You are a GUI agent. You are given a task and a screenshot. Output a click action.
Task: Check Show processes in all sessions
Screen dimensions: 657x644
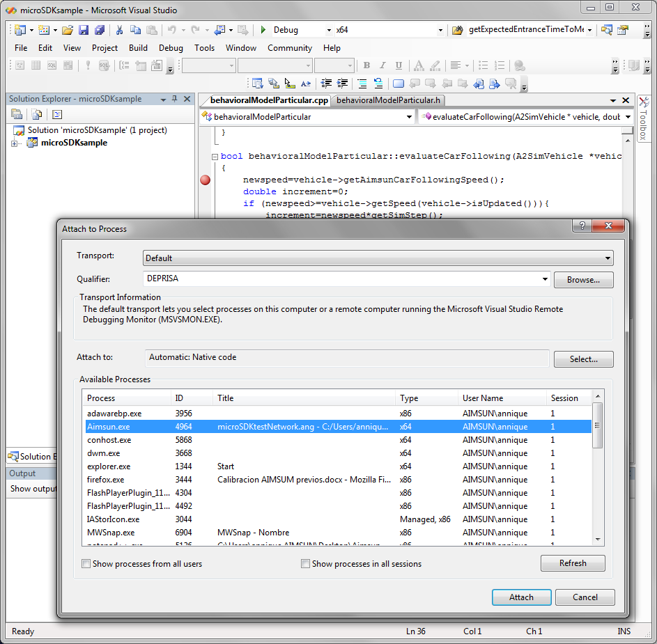tap(305, 564)
